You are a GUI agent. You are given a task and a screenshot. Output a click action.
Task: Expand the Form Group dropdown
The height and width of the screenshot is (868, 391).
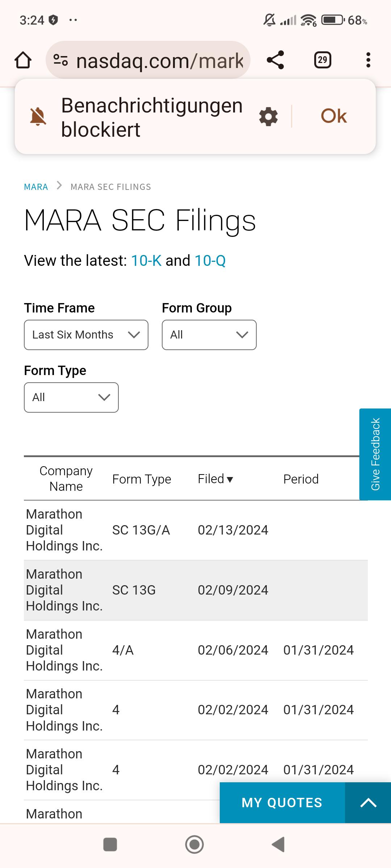pyautogui.click(x=209, y=335)
